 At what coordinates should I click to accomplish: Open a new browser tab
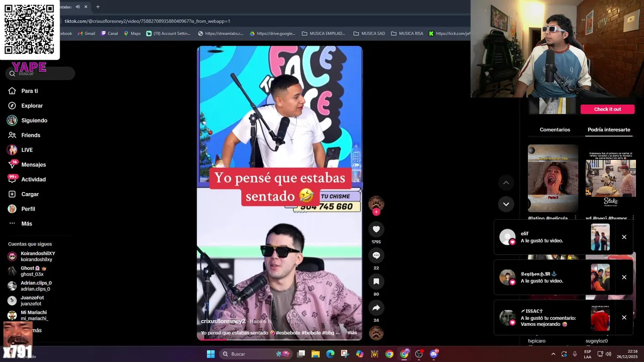point(98,7)
